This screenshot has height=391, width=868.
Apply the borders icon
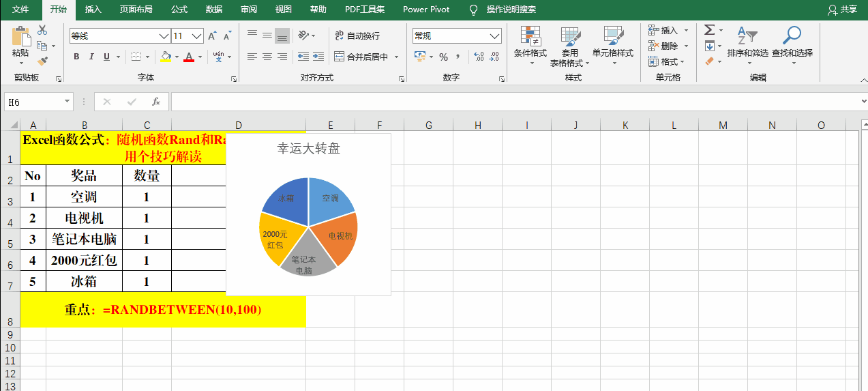pos(136,57)
